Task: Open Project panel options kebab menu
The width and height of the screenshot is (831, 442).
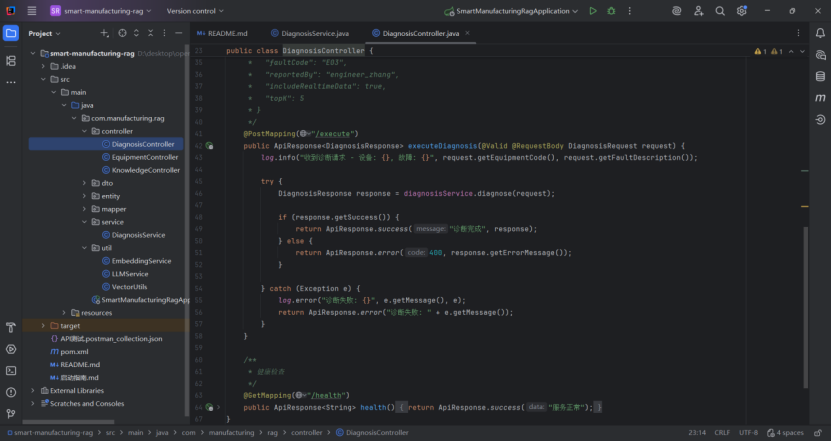Action: click(x=164, y=33)
